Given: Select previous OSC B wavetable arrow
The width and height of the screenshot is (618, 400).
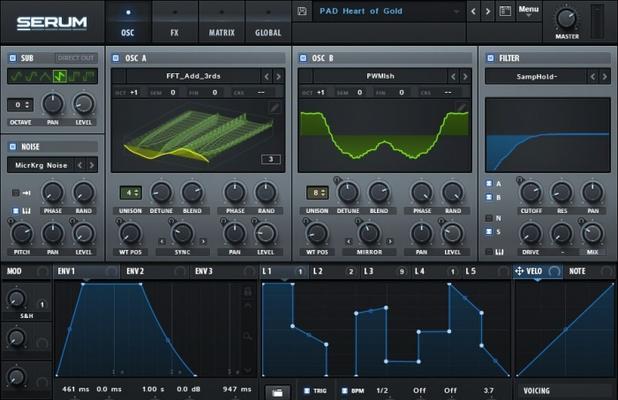Looking at the screenshot, I should pyautogui.click(x=453, y=76).
